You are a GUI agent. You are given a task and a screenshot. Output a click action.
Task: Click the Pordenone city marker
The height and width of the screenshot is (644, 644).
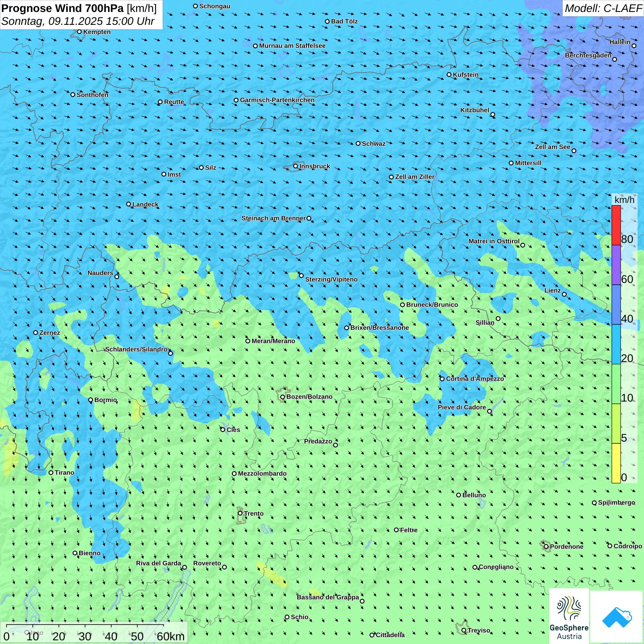coord(546,546)
